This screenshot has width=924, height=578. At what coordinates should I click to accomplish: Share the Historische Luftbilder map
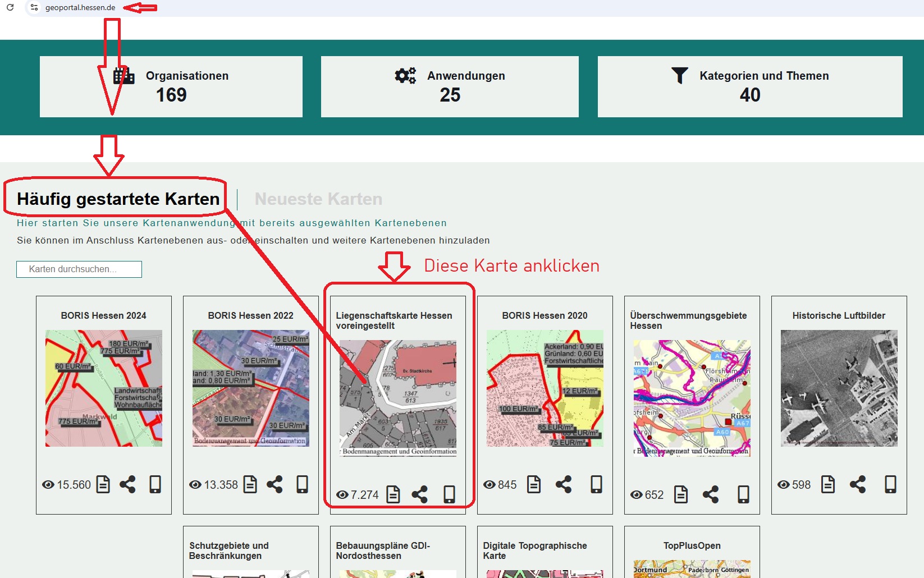pos(858,484)
